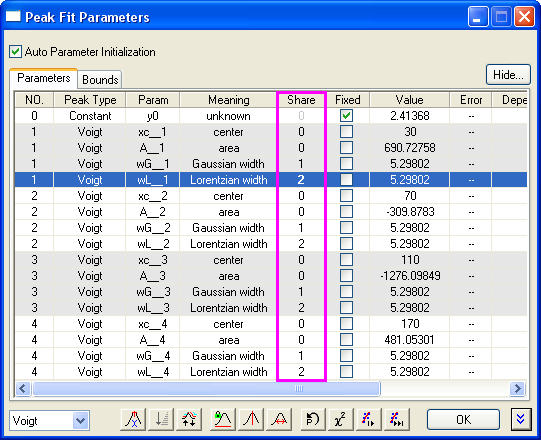Click the peak-marker tool icon with blue X
The image size is (541, 440).
tap(133, 419)
